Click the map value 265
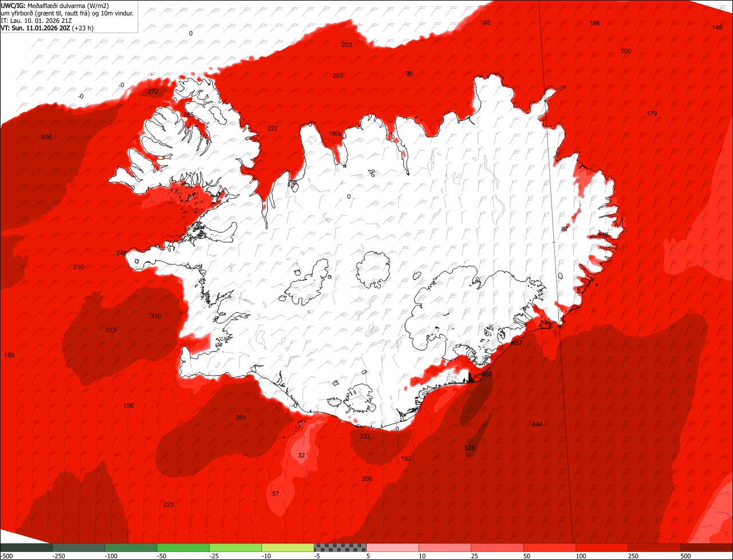The width and height of the screenshot is (733, 560). pyautogui.click(x=188, y=115)
